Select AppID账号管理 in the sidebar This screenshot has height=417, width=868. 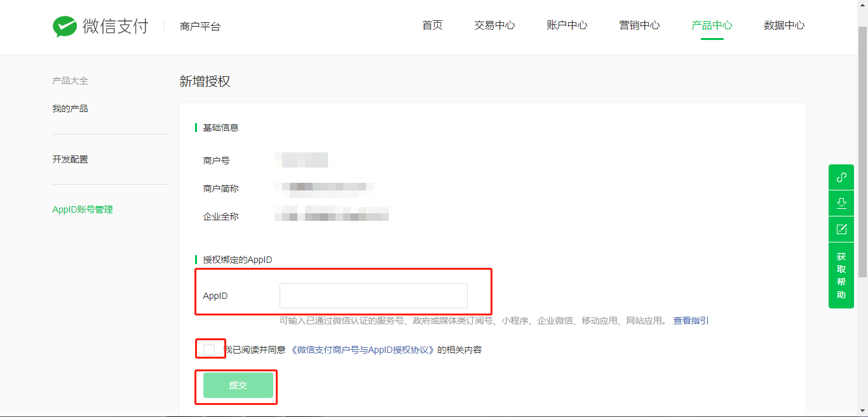pos(83,209)
